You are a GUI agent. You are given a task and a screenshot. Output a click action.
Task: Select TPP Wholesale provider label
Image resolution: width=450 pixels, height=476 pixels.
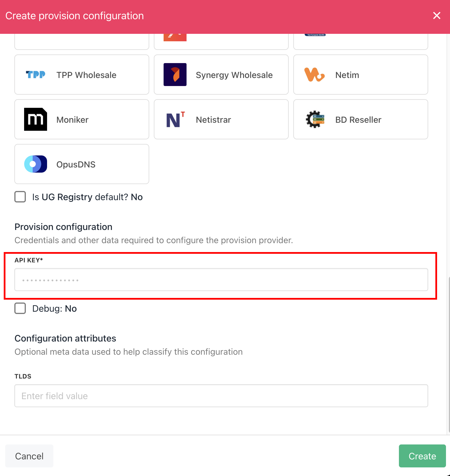[86, 75]
